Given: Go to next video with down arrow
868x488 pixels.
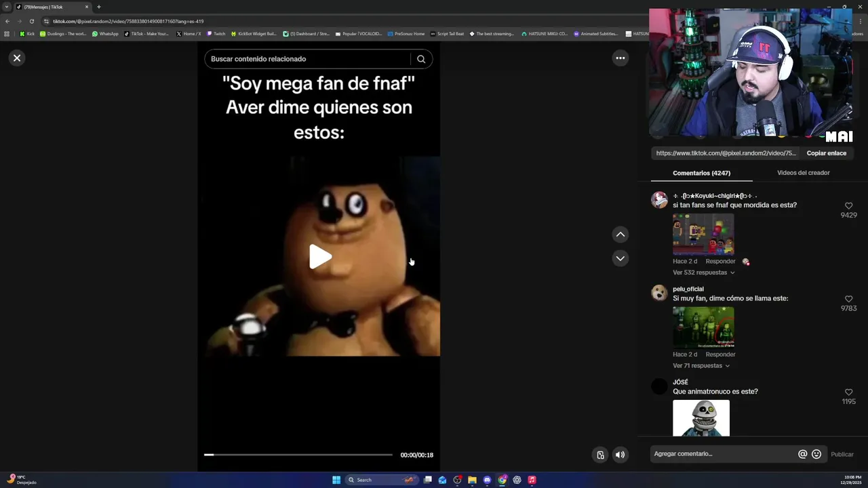Looking at the screenshot, I should (x=620, y=258).
